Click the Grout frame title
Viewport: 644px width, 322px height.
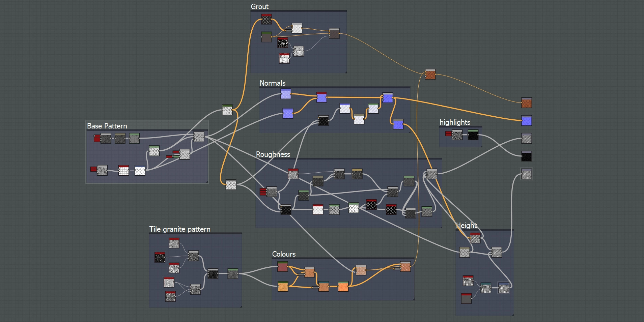pos(259,7)
